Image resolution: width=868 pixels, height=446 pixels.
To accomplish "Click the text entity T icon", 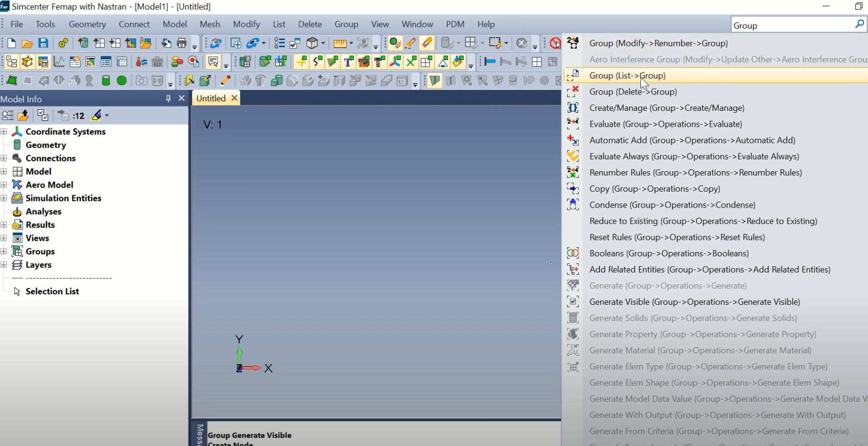I will pyautogui.click(x=349, y=62).
